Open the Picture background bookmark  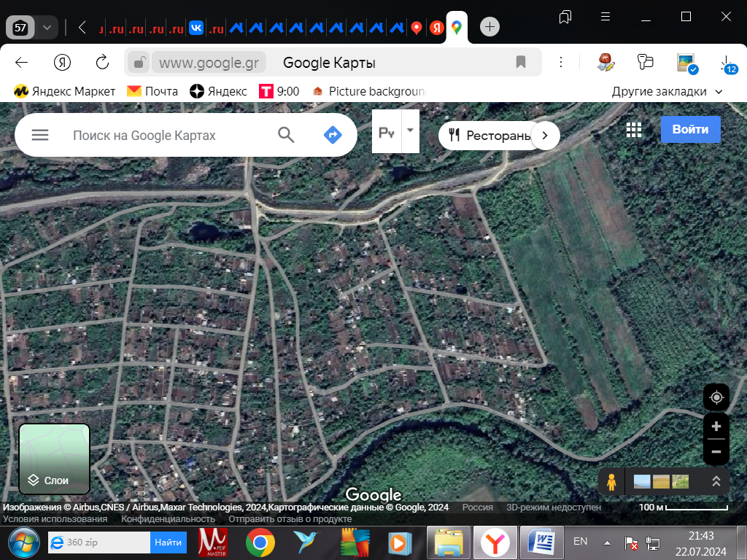pyautogui.click(x=369, y=91)
